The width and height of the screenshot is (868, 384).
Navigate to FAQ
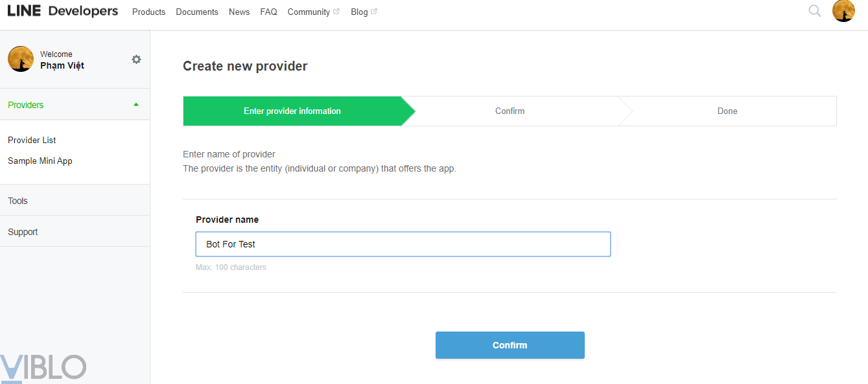click(268, 12)
